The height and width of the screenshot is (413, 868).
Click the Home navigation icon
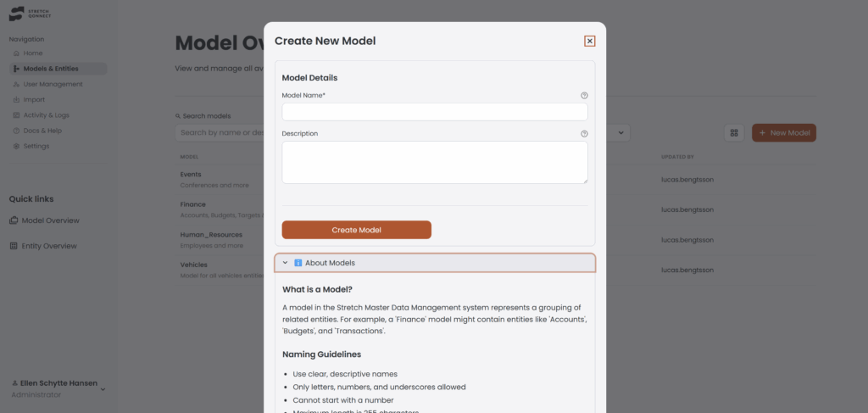click(x=16, y=53)
